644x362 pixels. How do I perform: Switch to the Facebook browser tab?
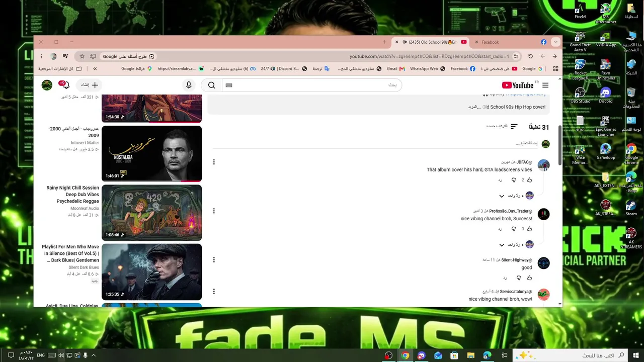(511, 42)
